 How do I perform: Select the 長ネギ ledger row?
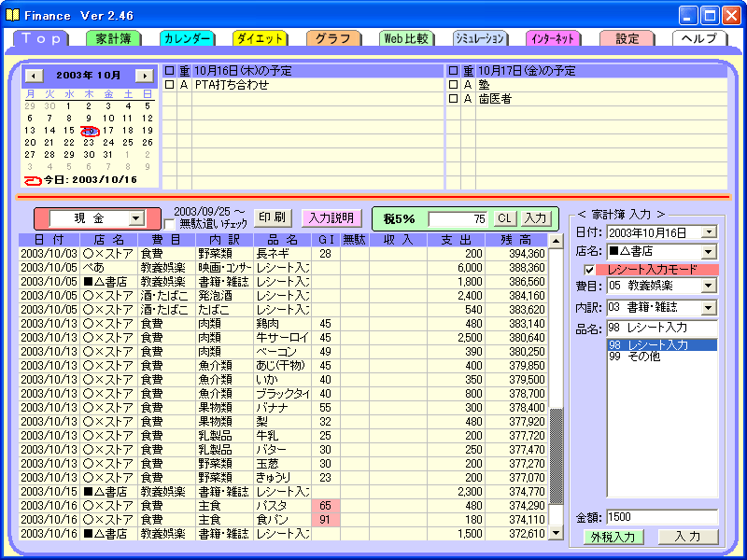(284, 254)
